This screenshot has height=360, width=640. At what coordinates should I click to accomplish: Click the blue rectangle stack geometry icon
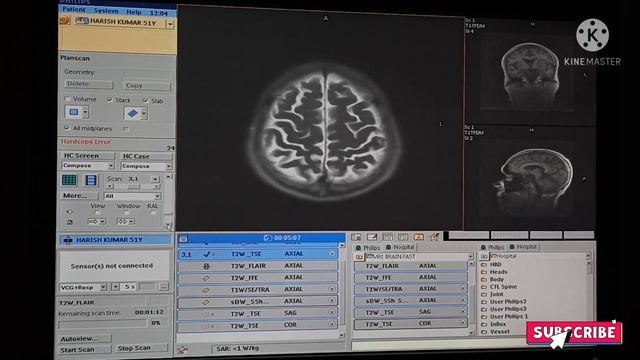74,112
